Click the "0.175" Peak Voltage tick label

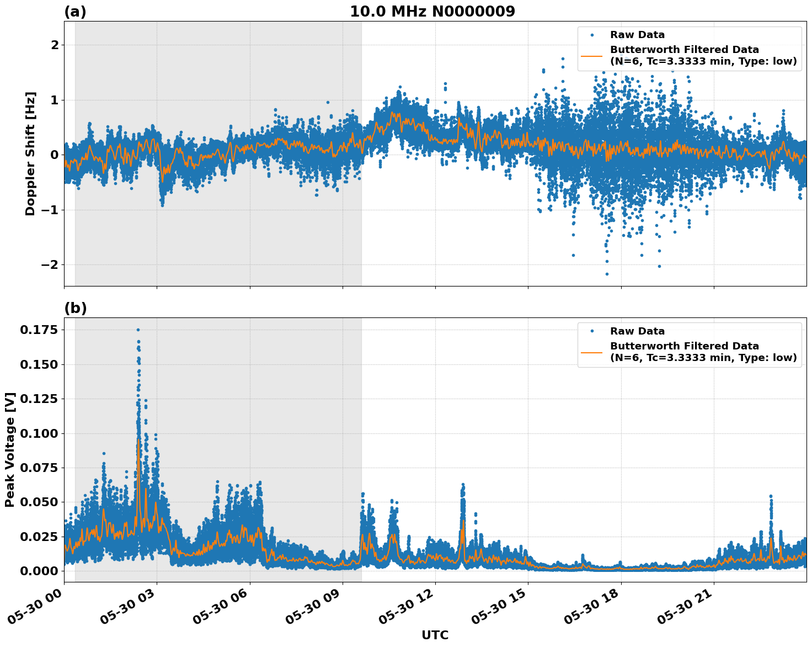(x=39, y=330)
